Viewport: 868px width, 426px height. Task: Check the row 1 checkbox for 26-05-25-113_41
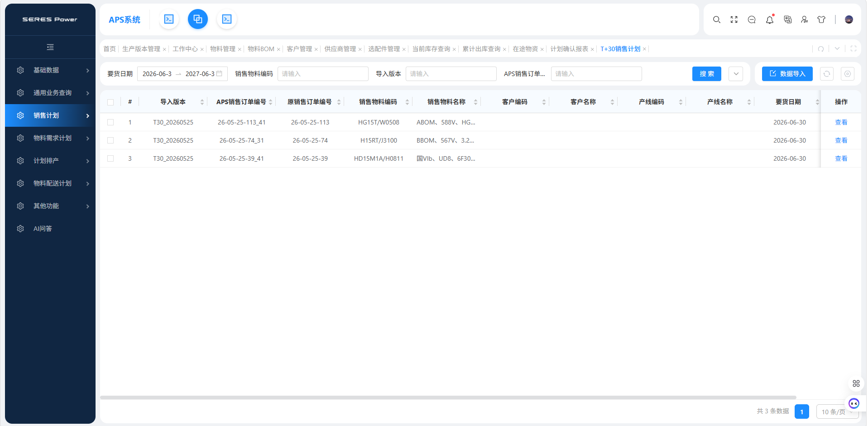pyautogui.click(x=110, y=122)
